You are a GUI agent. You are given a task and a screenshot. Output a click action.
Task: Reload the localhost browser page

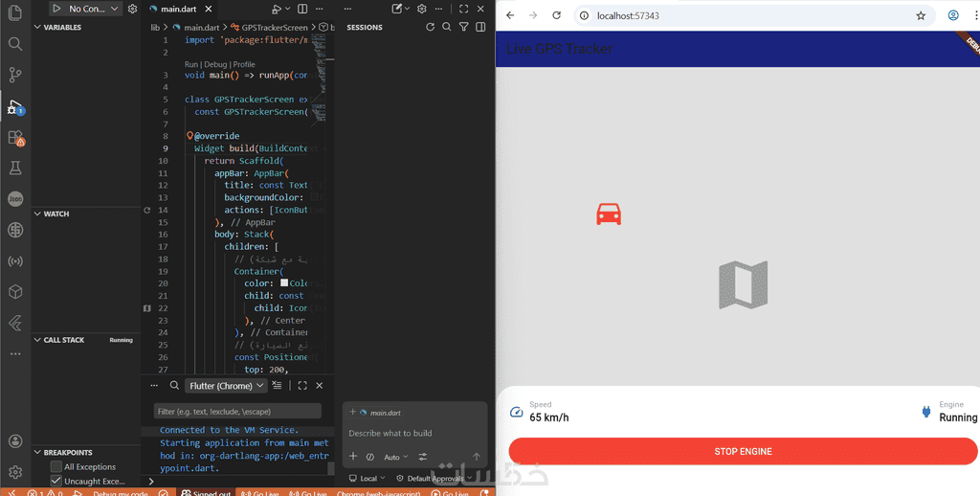[x=558, y=16]
